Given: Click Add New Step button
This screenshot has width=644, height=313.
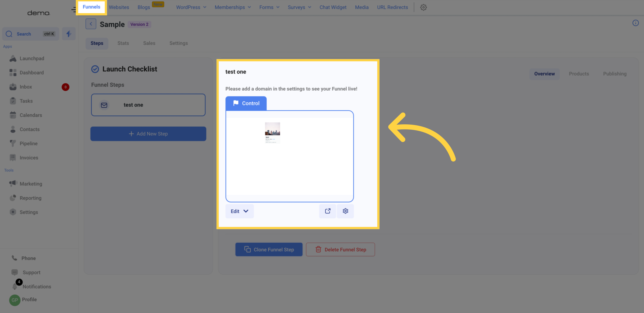Looking at the screenshot, I should (x=148, y=134).
